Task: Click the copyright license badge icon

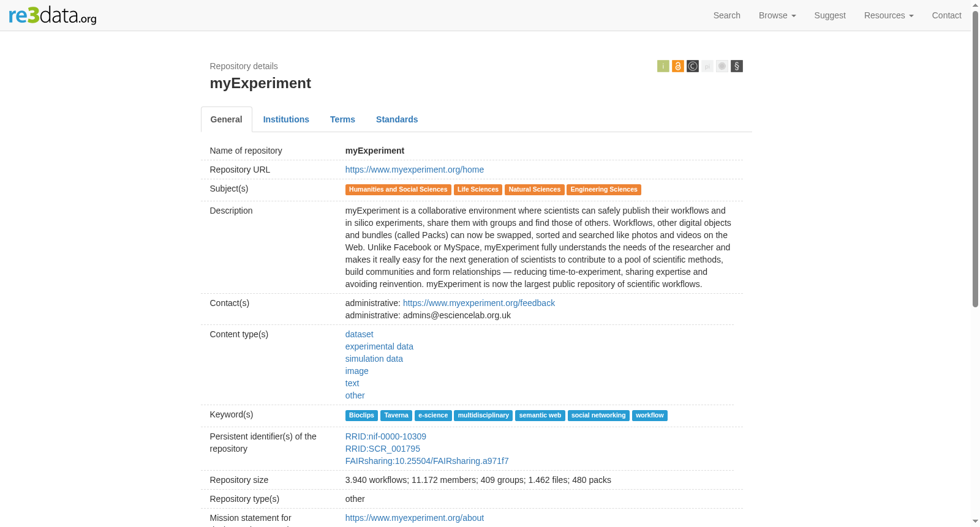Action: pos(692,66)
